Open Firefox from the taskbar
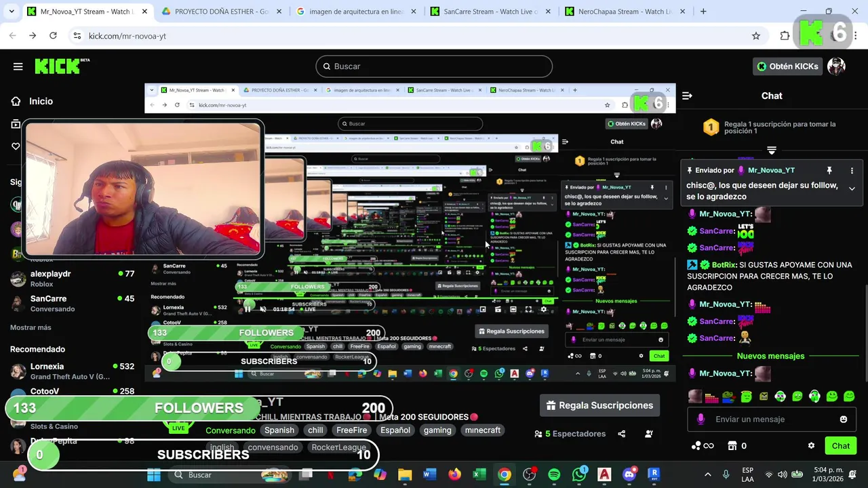The height and width of the screenshot is (488, 868). coord(454,475)
